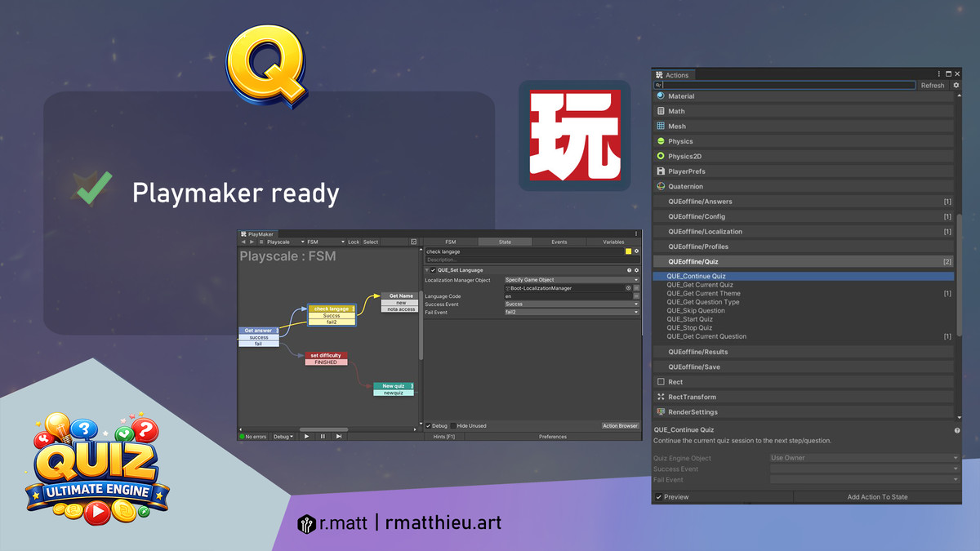The height and width of the screenshot is (551, 980).
Task: Disable the QUE_Set Language action checkbox
Action: [x=433, y=270]
